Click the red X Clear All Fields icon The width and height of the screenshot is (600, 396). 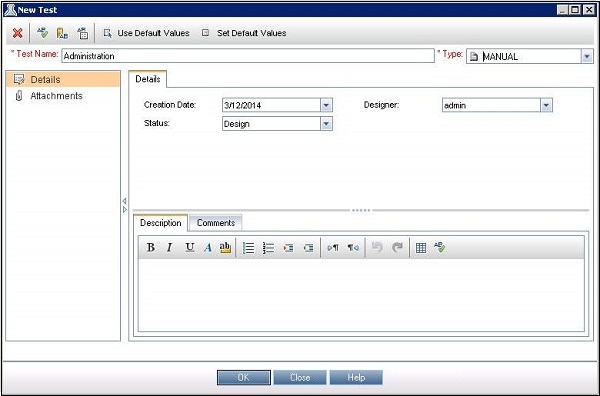click(17, 33)
